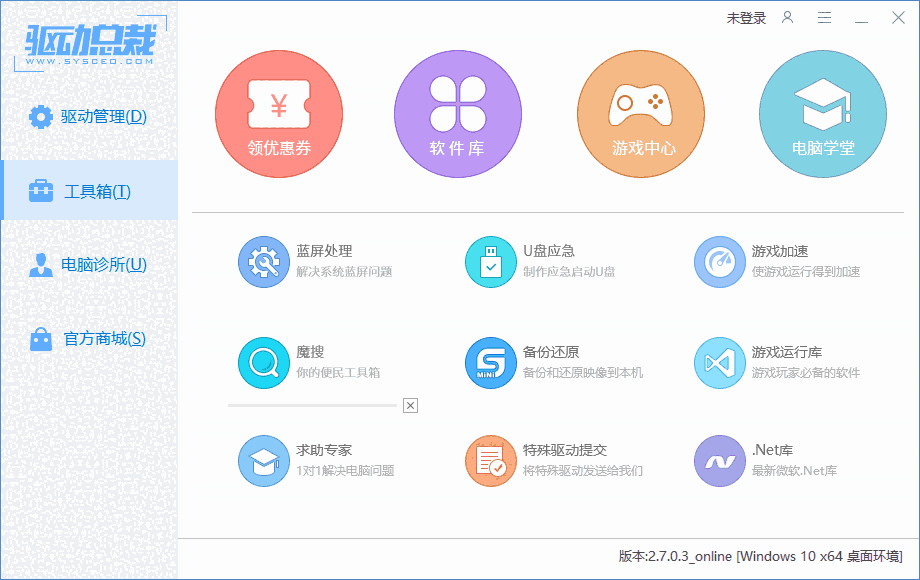Viewport: 920px width, 580px height.
Task: Open the 电脑学堂 computer school
Action: click(822, 113)
